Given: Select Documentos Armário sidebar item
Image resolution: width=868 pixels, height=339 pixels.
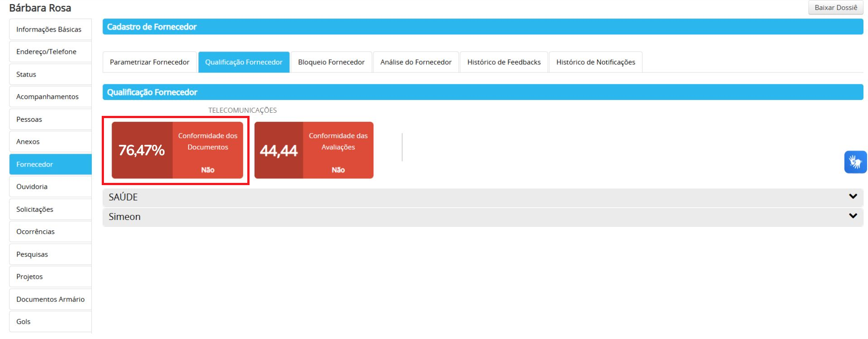Looking at the screenshot, I should (x=50, y=299).
